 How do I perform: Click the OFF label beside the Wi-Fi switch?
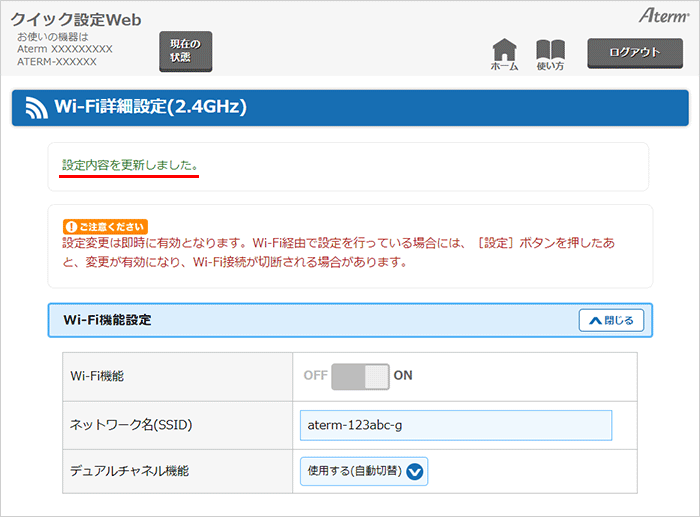point(315,376)
